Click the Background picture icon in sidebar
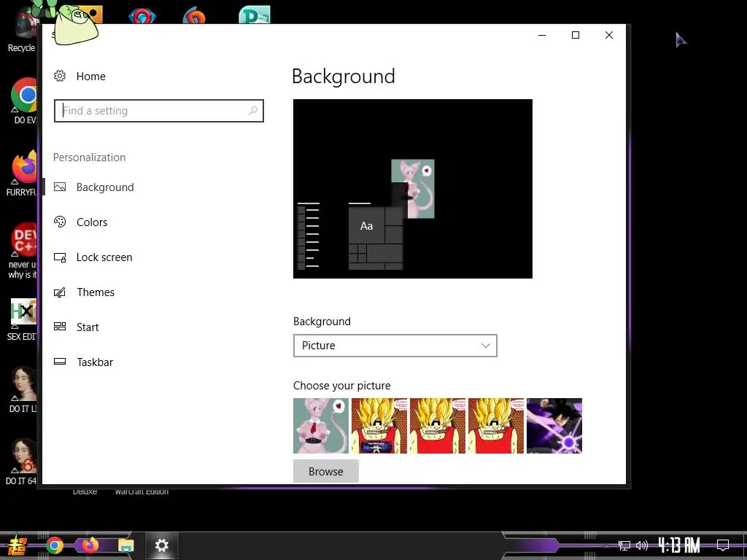This screenshot has width=747, height=560. (x=60, y=187)
